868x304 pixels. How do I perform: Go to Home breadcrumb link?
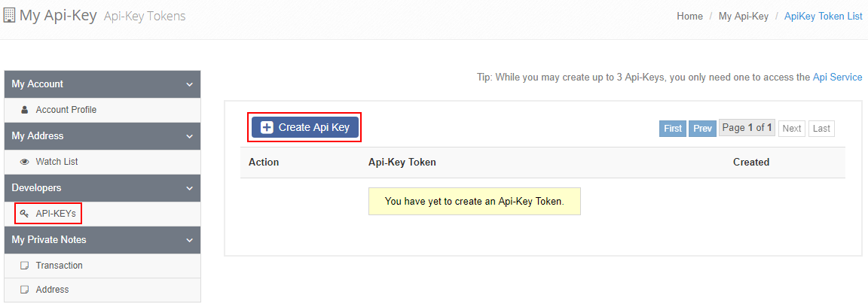click(x=689, y=16)
